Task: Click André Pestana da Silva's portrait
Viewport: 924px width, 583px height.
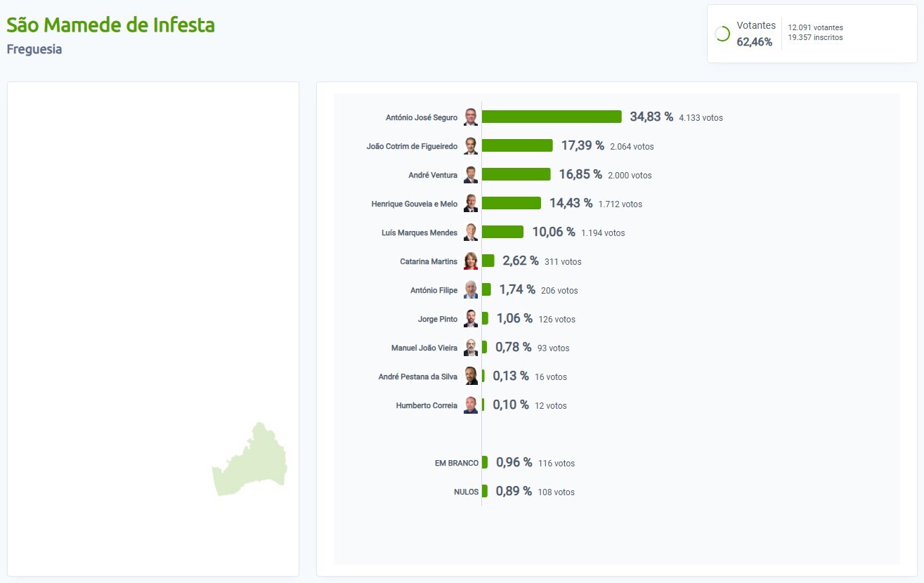Action: pyautogui.click(x=471, y=376)
